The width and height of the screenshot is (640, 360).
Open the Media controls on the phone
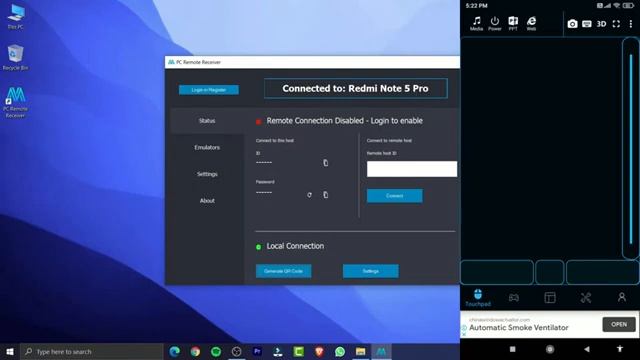[476, 24]
